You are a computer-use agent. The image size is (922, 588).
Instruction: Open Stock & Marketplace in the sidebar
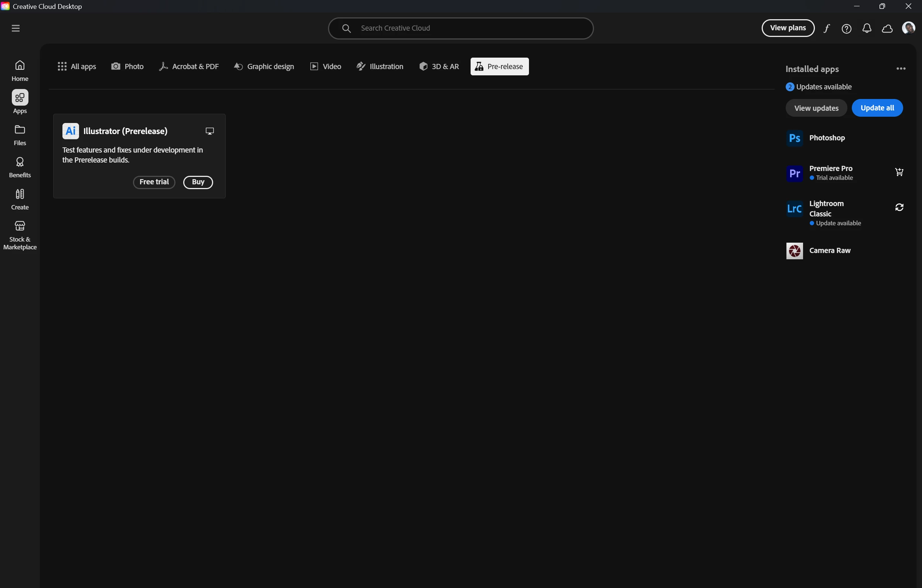click(x=20, y=235)
